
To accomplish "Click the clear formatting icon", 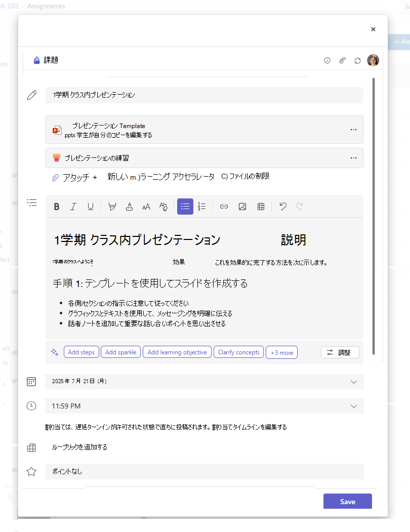I will tap(163, 207).
